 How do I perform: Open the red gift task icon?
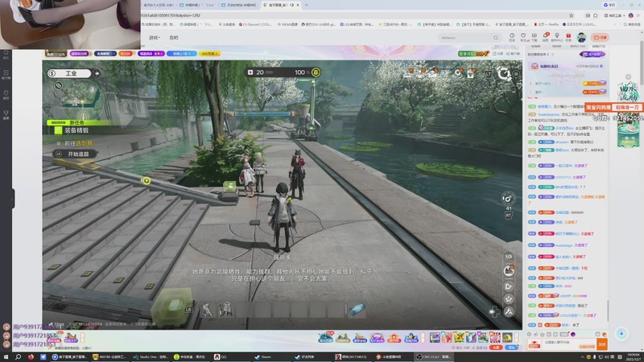pyautogui.click(x=568, y=37)
